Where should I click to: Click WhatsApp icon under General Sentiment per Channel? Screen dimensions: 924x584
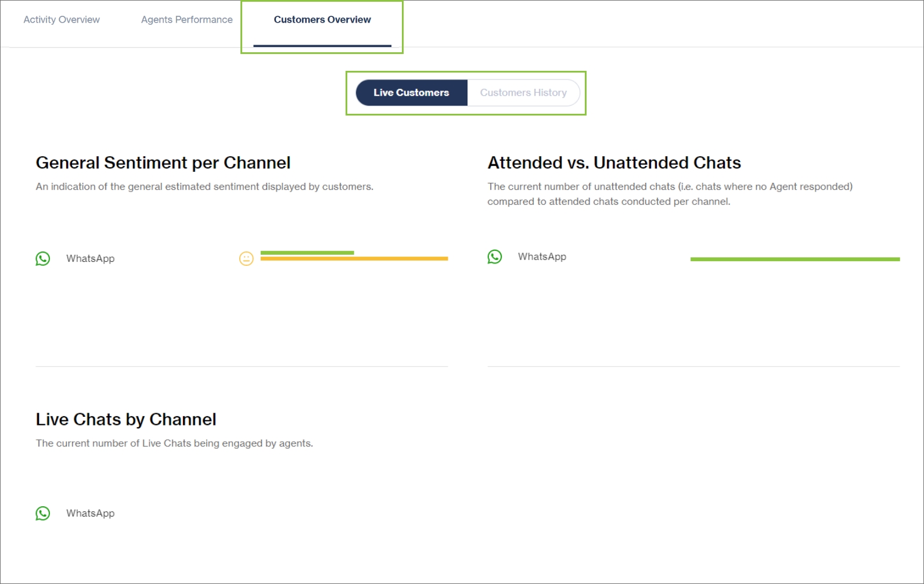(43, 259)
